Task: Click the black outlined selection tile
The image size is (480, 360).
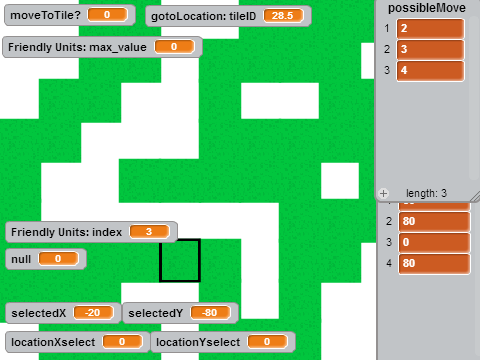Action: click(180, 260)
